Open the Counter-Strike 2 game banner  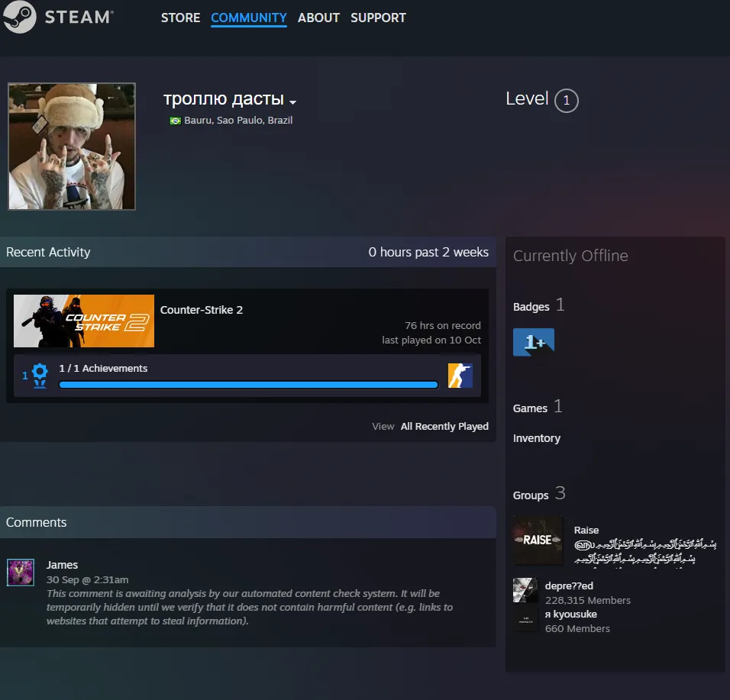click(x=84, y=321)
